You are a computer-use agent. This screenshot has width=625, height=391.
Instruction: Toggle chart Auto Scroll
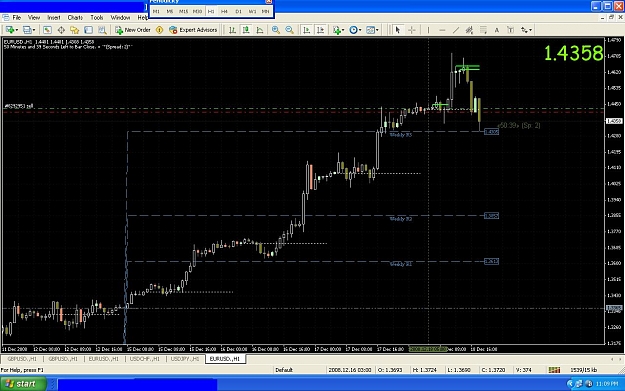(307, 30)
